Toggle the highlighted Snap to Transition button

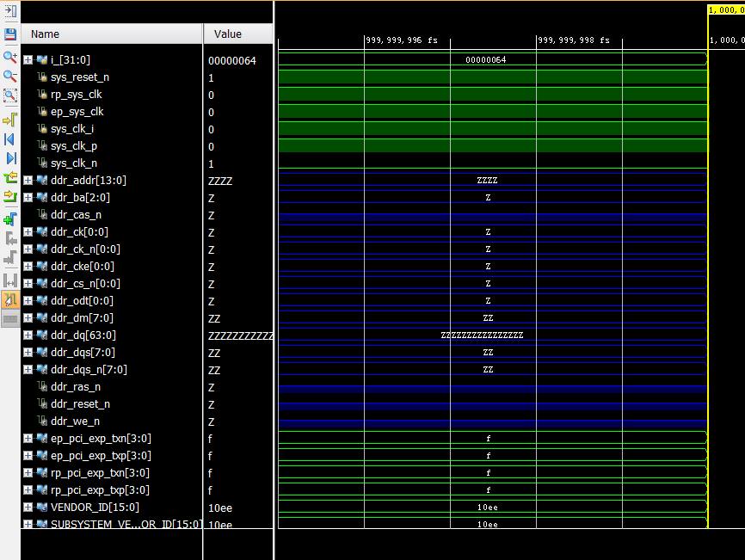(10, 299)
